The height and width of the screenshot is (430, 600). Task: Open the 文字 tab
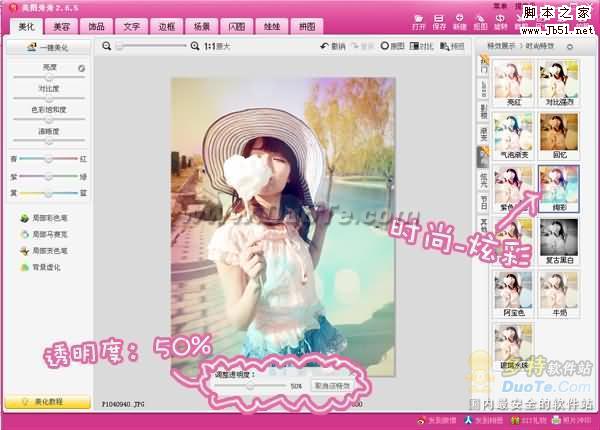[x=132, y=26]
